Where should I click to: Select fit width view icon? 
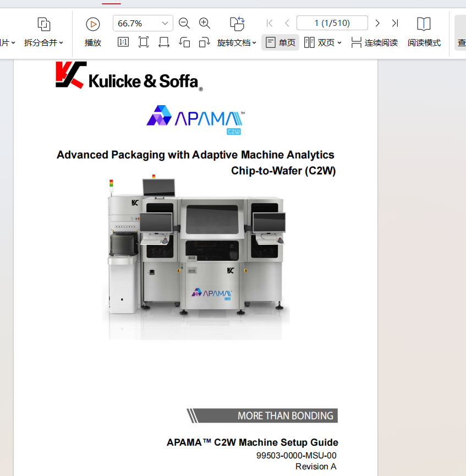pyautogui.click(x=164, y=42)
